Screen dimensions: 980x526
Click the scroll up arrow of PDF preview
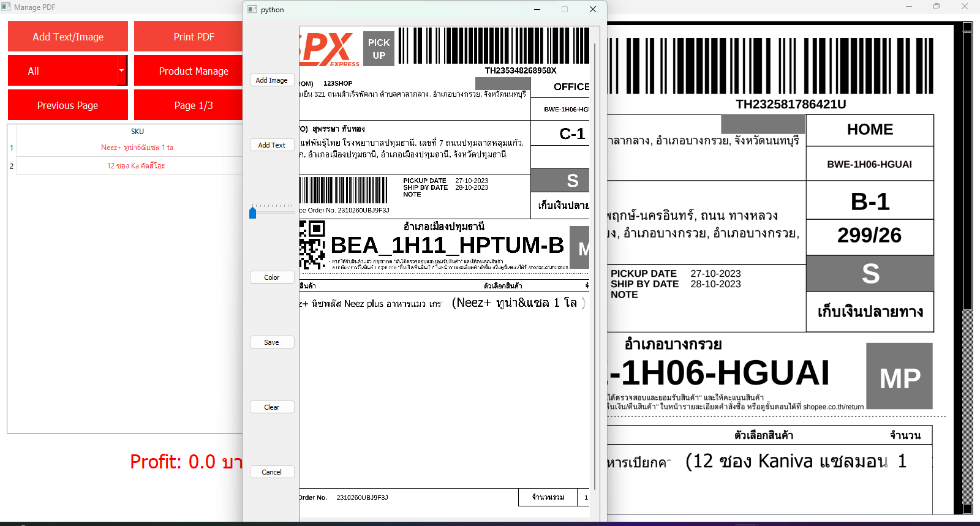[968, 26]
